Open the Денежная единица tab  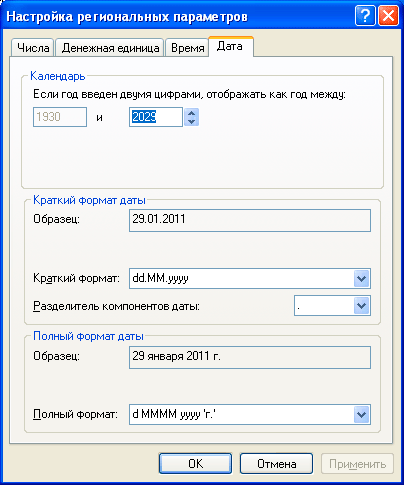coord(110,48)
